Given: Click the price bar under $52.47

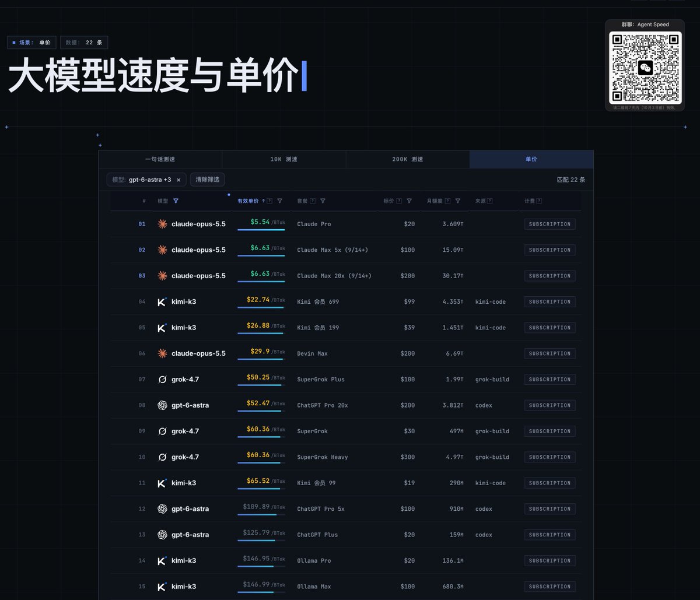Looking at the screenshot, I should click(261, 411).
